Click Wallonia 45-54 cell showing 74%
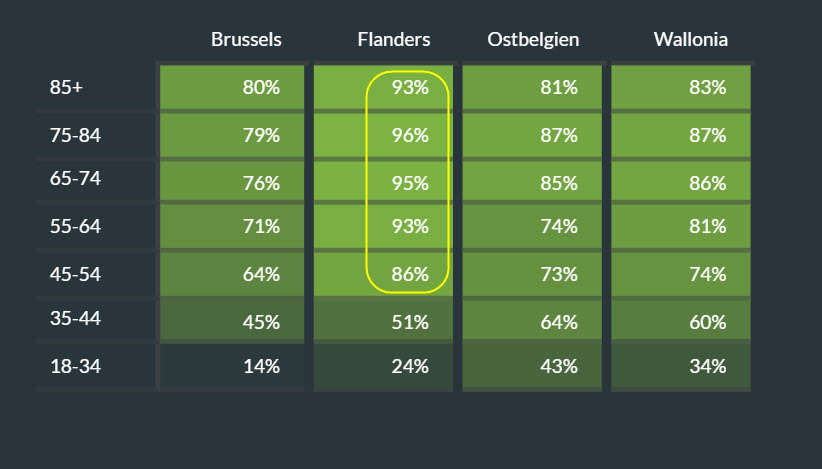This screenshot has width=822, height=469. coord(681,274)
